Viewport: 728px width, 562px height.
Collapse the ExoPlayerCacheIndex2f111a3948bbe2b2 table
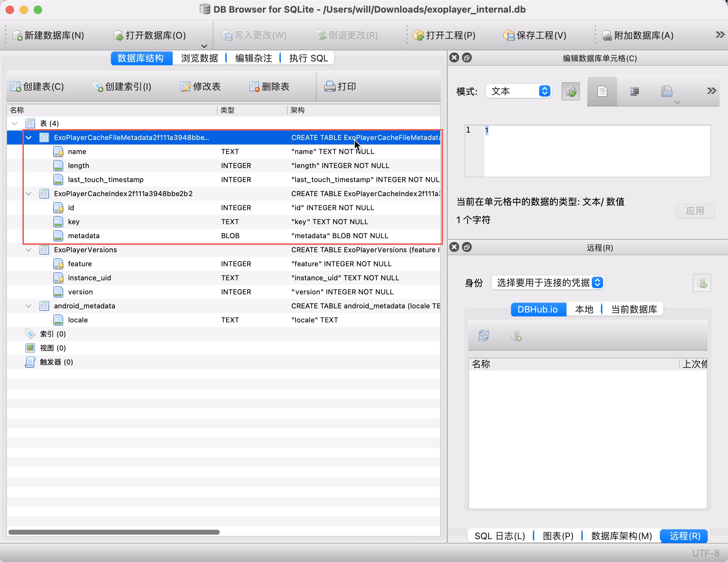point(29,194)
